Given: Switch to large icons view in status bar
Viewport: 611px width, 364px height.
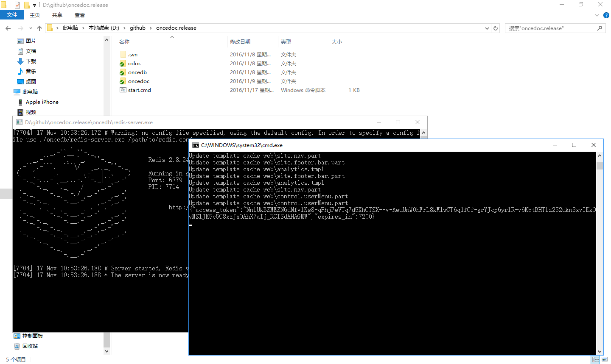Looking at the screenshot, I should (605, 359).
